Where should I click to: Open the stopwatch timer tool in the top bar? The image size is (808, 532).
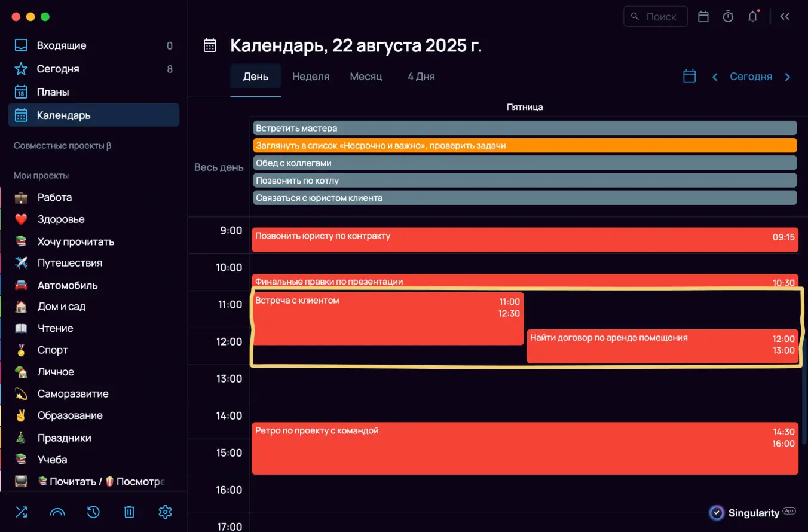pos(727,16)
